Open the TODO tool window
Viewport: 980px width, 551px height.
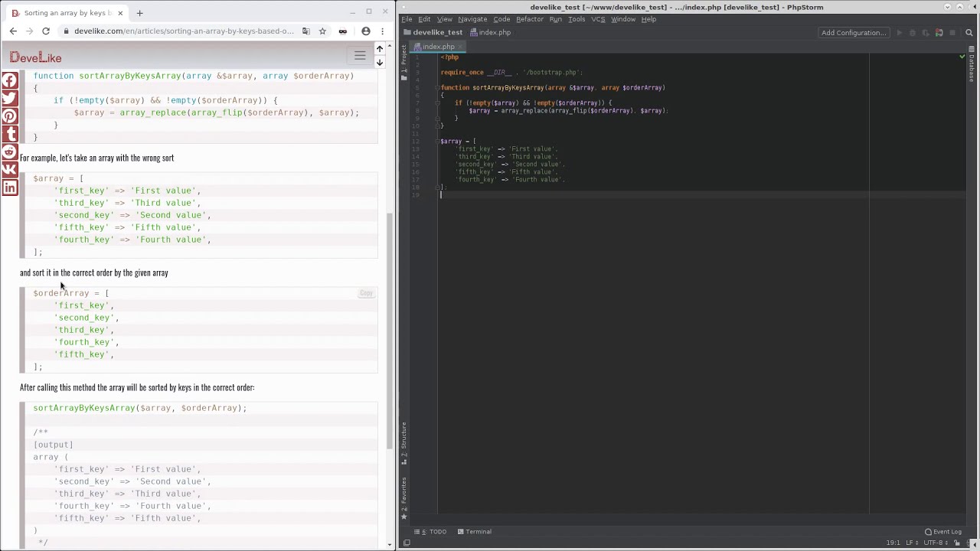click(430, 532)
